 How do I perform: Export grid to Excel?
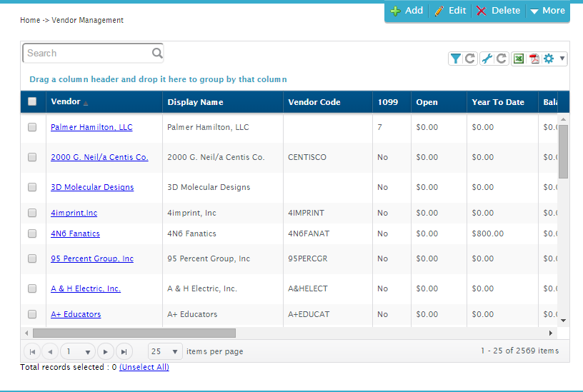[x=519, y=59]
